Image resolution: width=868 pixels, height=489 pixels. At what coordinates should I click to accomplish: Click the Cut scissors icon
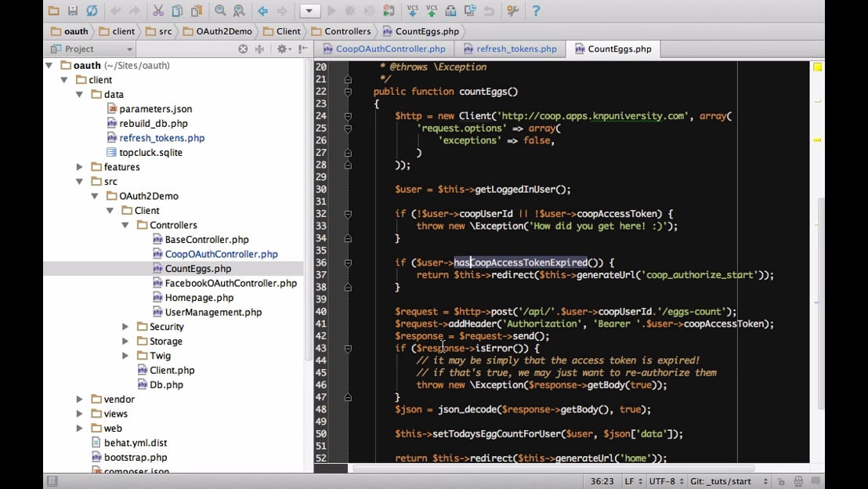(158, 11)
